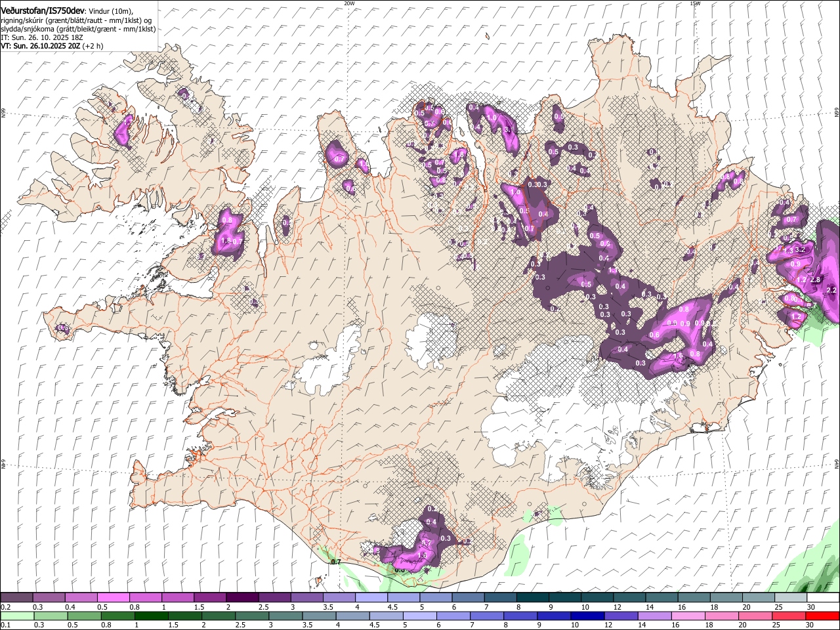Click the 2.2 precipitation value on east coast
This screenshot has width=840, height=630.
(x=831, y=290)
